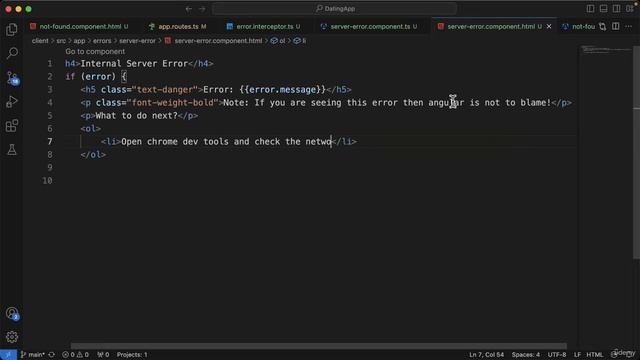
Task: Click 'Projects: 1' in the status bar
Action: point(132,355)
